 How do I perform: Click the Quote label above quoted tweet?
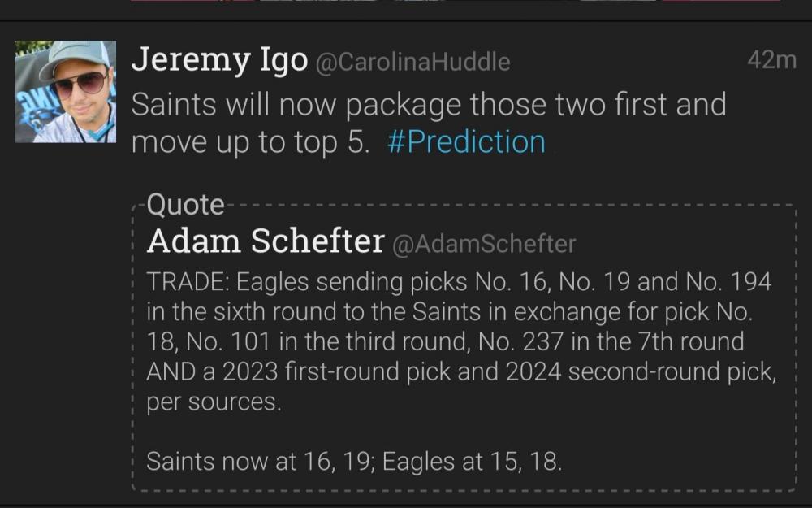[x=185, y=205]
